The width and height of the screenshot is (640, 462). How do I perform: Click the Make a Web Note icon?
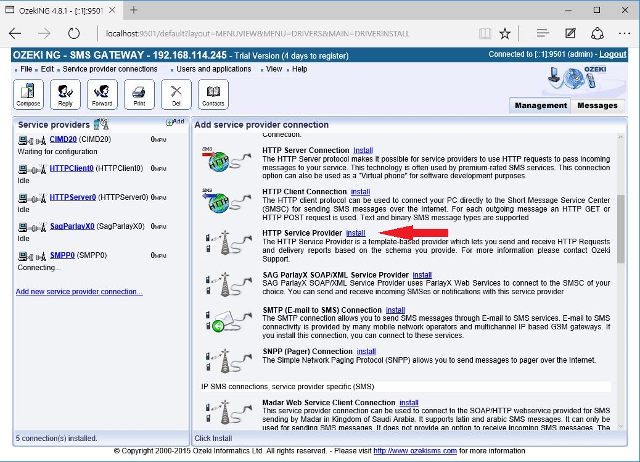coord(570,33)
